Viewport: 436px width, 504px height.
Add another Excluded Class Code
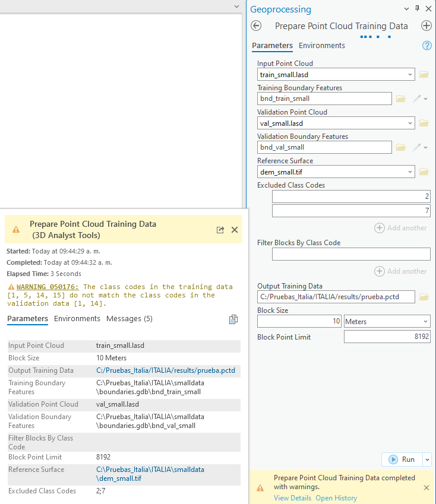pos(400,228)
